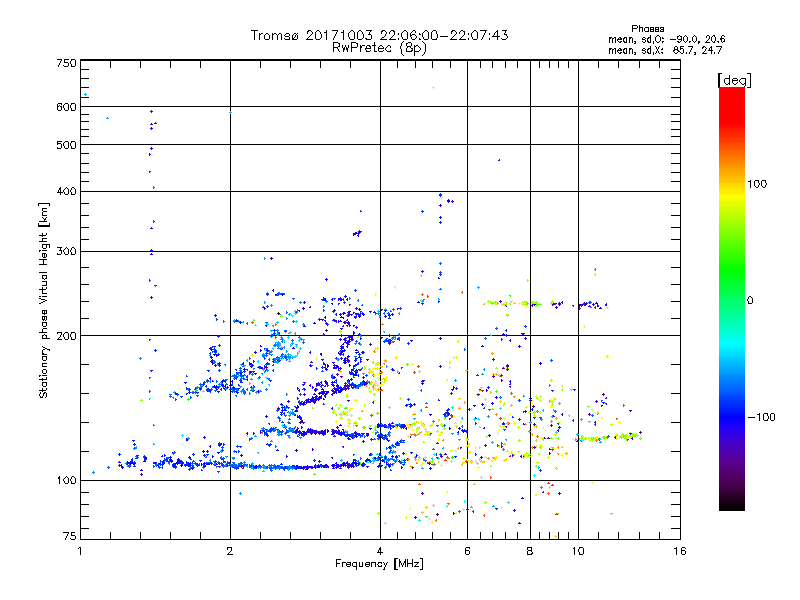Click the 'Phases' header text
This screenshot has height=600, width=800.
pos(647,29)
